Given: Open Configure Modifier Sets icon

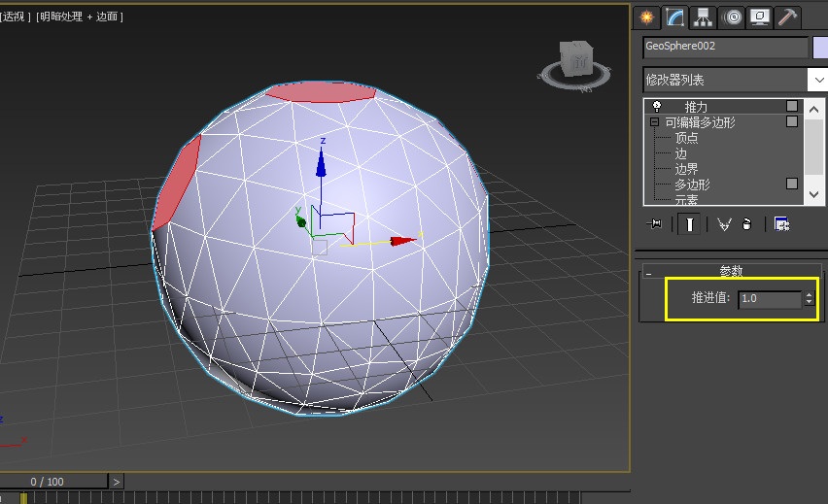Looking at the screenshot, I should (781, 224).
